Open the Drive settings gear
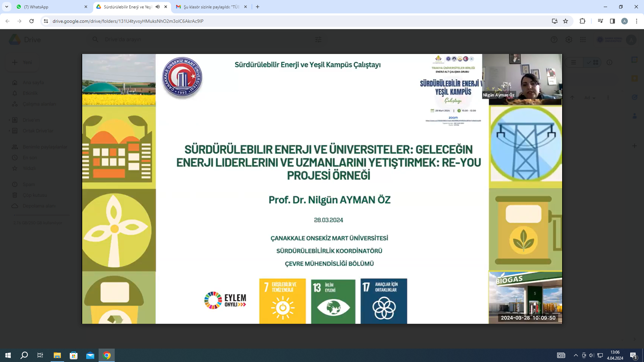Viewport: 644px width, 362px height. [x=569, y=40]
